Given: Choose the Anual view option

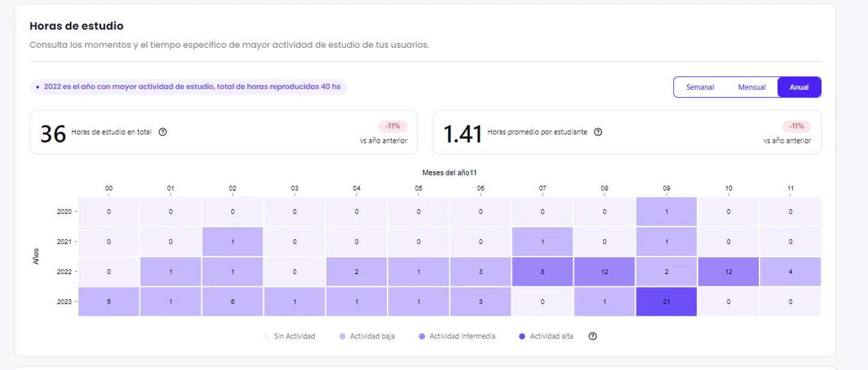Looking at the screenshot, I should [x=799, y=87].
